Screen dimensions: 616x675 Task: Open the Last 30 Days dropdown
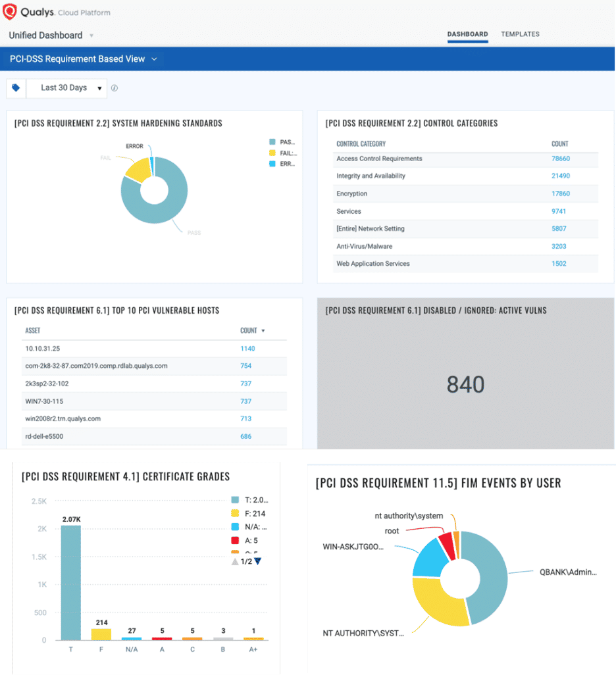(x=66, y=87)
